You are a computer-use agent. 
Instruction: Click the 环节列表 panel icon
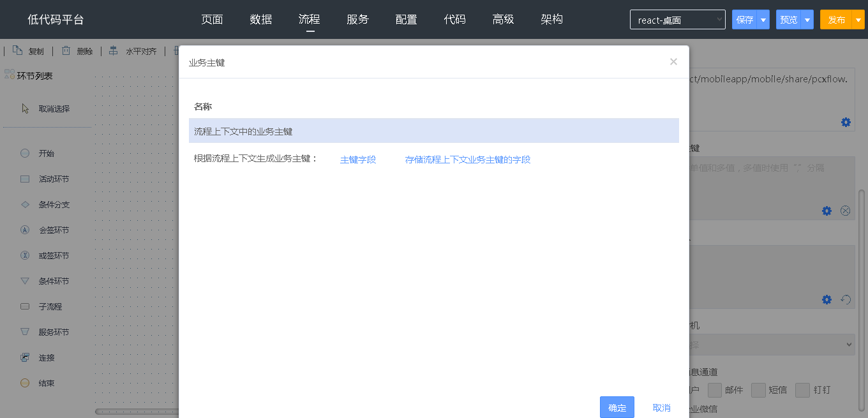coord(9,75)
